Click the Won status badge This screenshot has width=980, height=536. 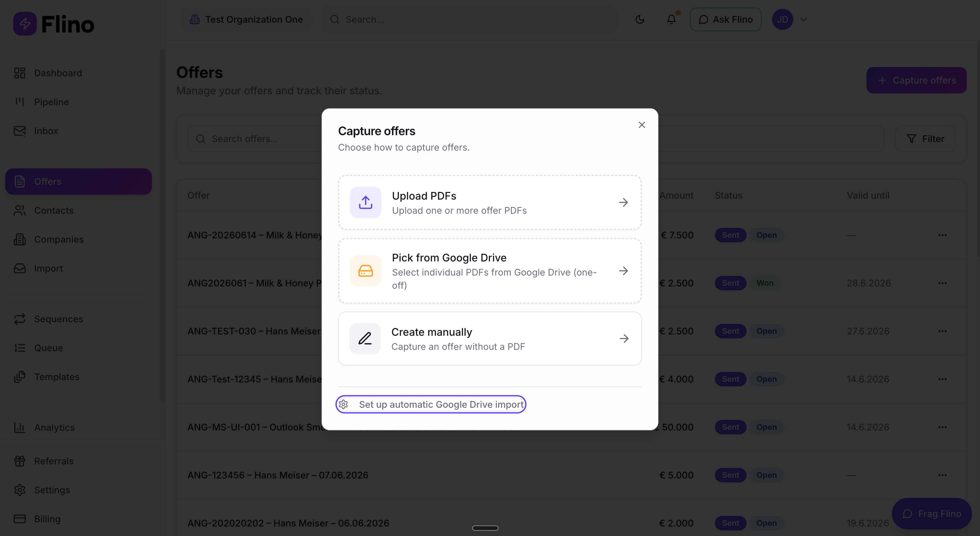coord(765,283)
